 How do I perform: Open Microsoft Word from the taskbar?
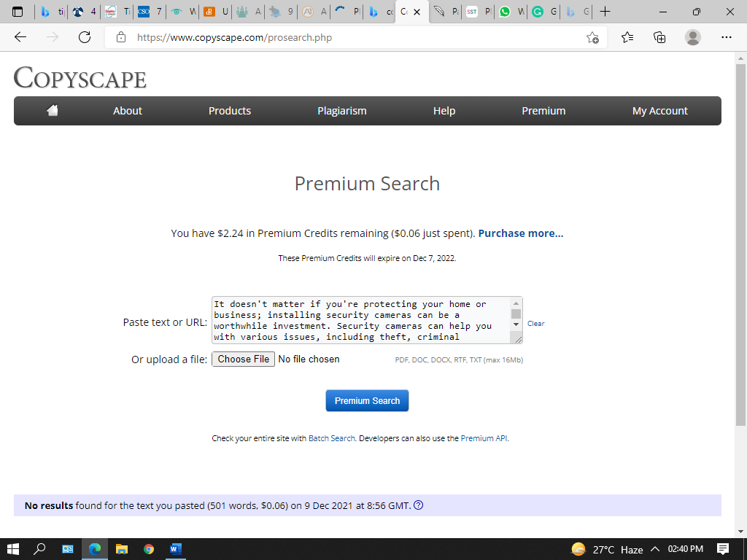click(x=175, y=549)
